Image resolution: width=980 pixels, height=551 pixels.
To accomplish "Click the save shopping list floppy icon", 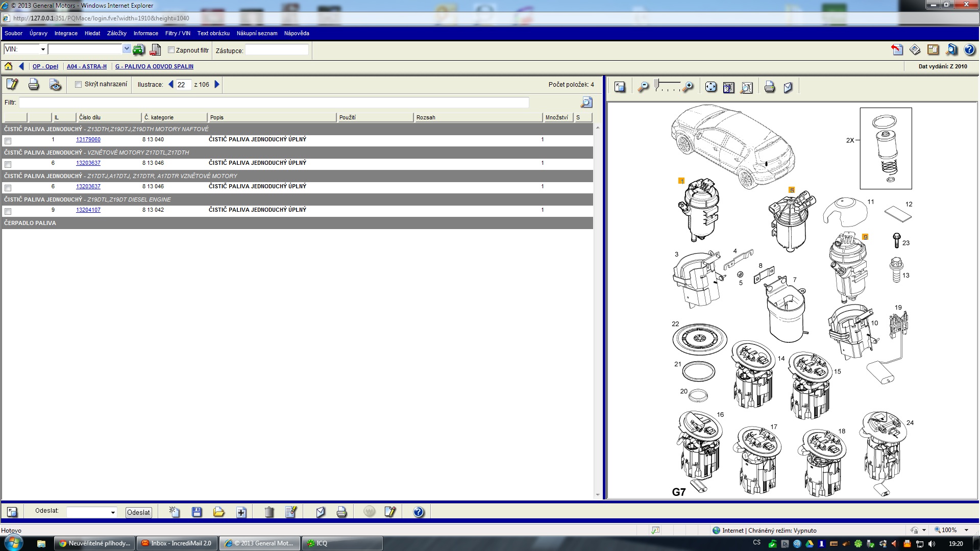I will pyautogui.click(x=197, y=512).
